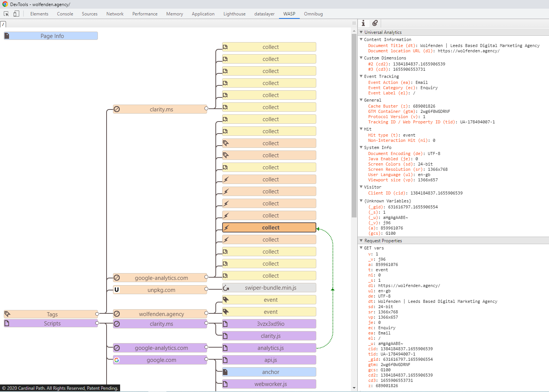Select the WASP tab
Viewport: 549px width, 392px height.
289,14
